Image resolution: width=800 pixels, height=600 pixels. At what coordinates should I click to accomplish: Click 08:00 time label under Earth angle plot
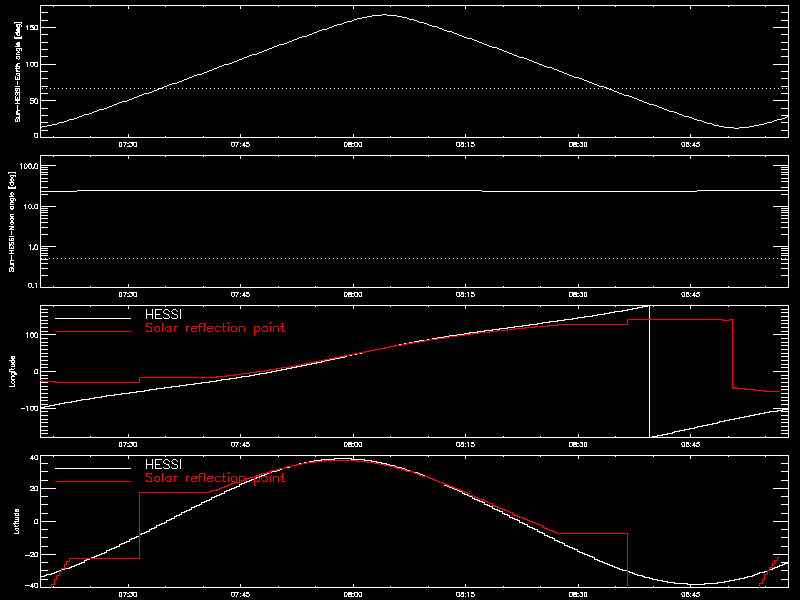click(353, 145)
